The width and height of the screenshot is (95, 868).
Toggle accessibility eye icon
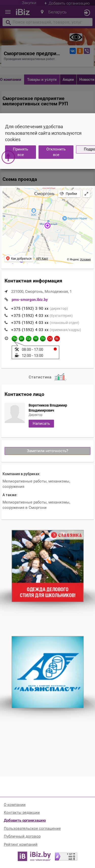tap(76, 37)
